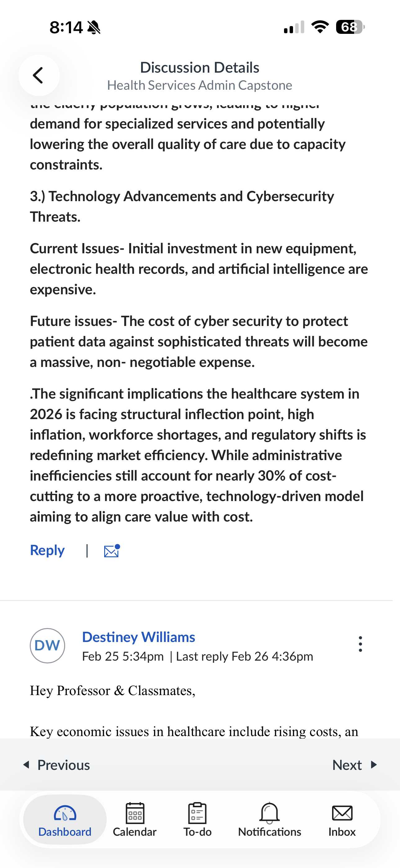The height and width of the screenshot is (868, 400).
Task: Tap the Discussion Details title
Action: [200, 67]
